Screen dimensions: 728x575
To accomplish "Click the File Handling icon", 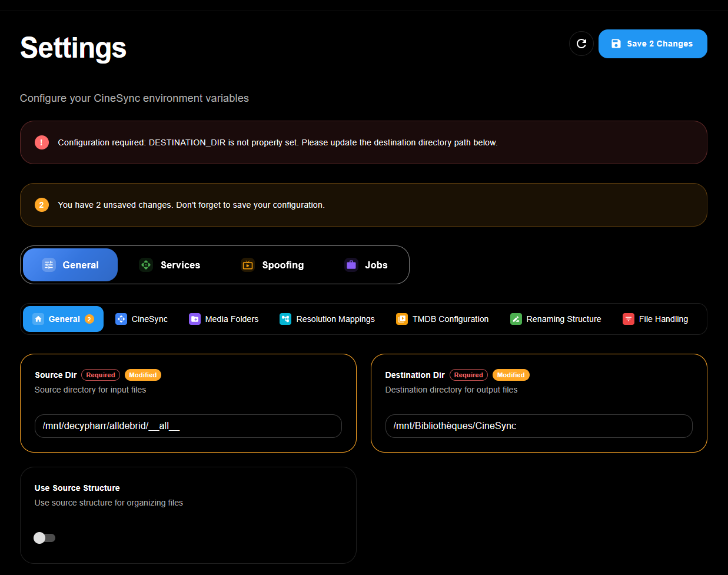I will click(x=629, y=319).
